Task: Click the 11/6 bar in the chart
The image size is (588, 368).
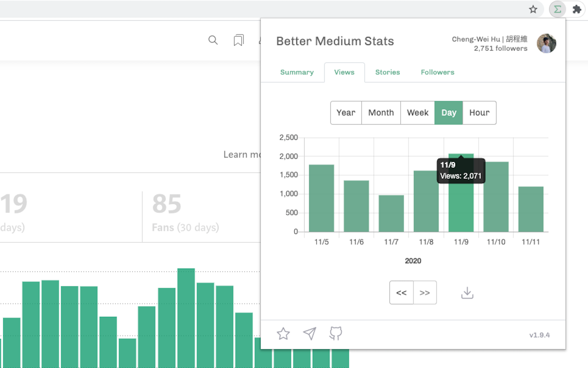Action: click(356, 206)
